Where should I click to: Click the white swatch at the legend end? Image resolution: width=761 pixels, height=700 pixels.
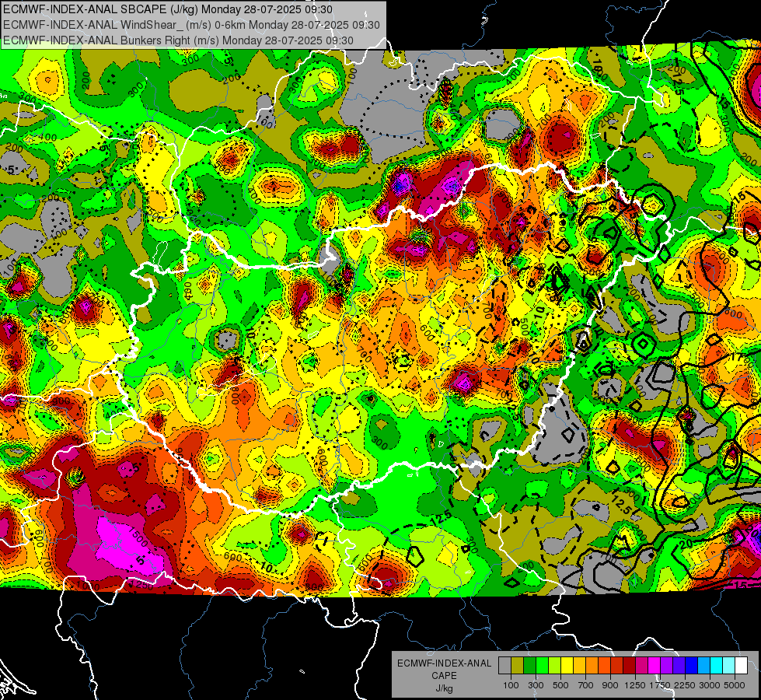[x=742, y=665]
